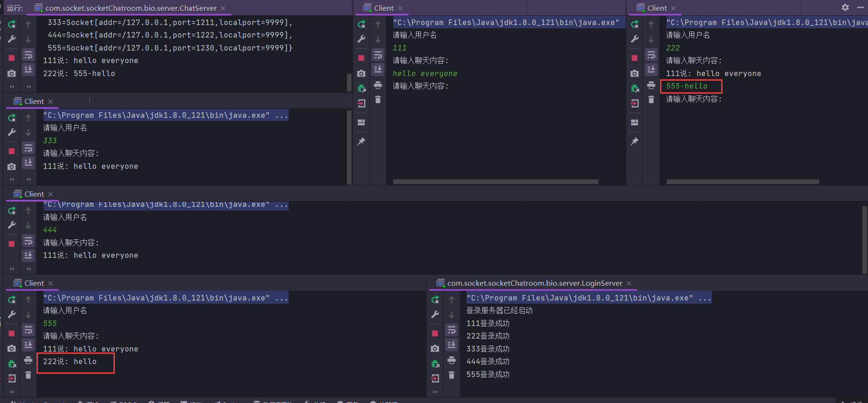Click Down stack trace arrow in LoginServer
868x403 pixels.
point(452,315)
